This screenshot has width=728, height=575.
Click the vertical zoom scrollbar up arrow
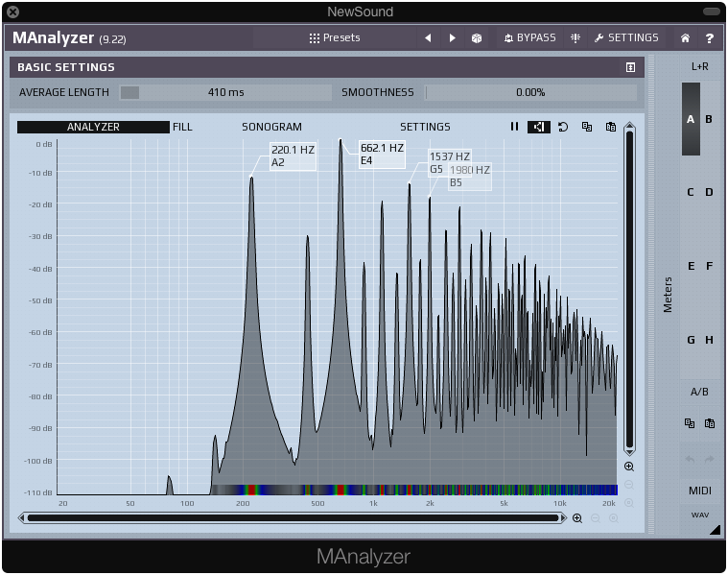pos(629,126)
